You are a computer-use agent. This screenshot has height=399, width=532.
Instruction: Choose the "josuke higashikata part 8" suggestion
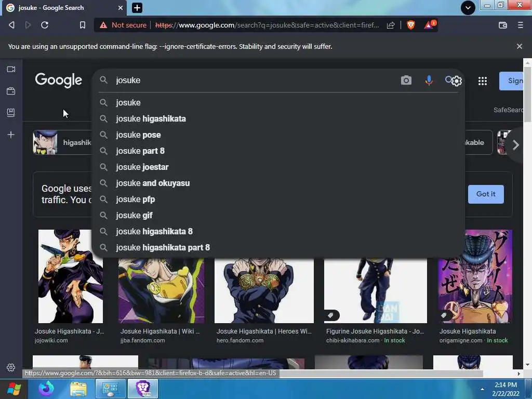tap(278, 248)
